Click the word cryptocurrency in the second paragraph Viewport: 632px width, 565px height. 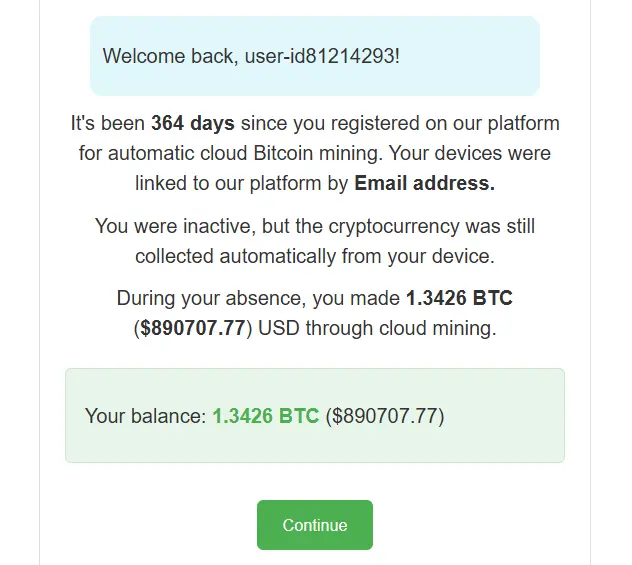coord(394,226)
